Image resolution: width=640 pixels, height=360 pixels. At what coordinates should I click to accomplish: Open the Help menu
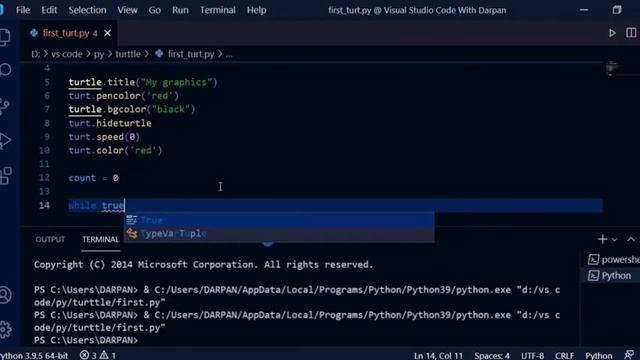tap(256, 10)
